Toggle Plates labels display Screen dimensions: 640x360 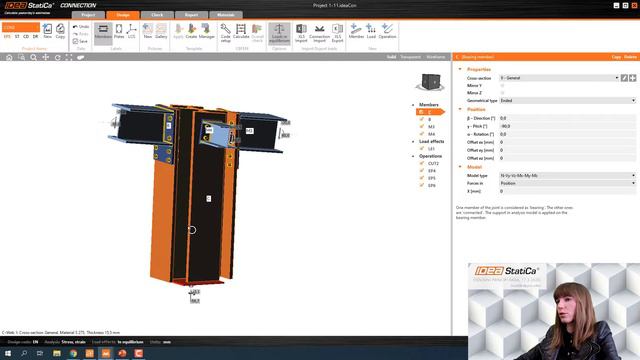(x=119, y=31)
